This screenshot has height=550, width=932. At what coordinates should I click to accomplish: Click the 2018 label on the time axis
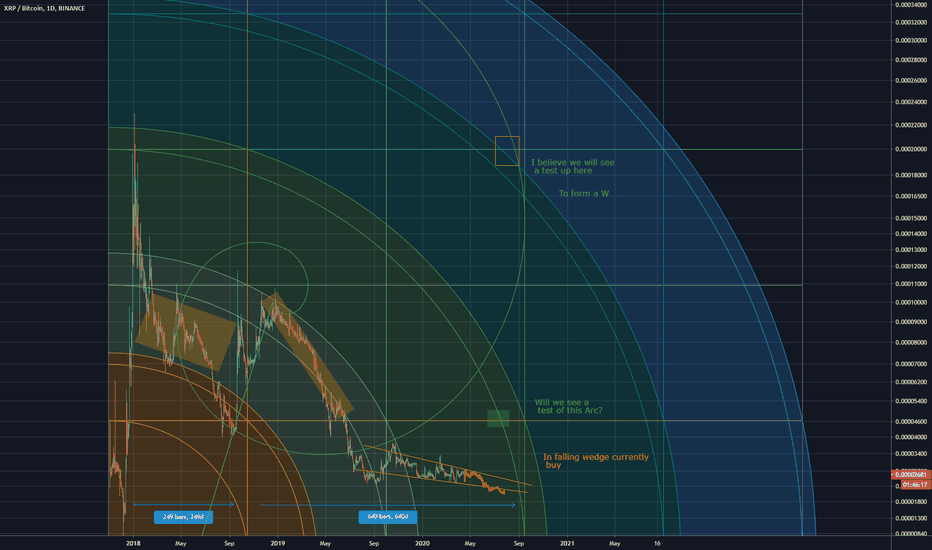133,543
